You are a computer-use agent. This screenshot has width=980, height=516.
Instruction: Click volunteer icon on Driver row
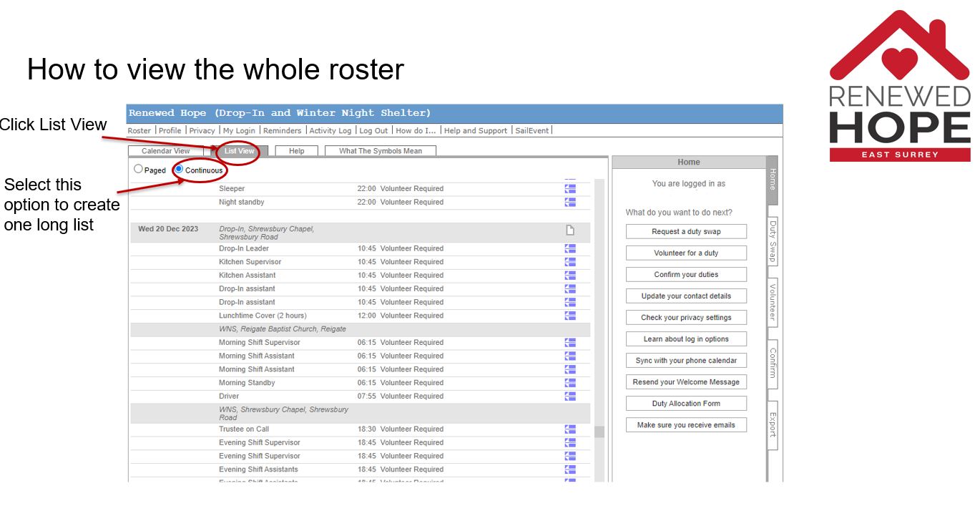point(570,396)
